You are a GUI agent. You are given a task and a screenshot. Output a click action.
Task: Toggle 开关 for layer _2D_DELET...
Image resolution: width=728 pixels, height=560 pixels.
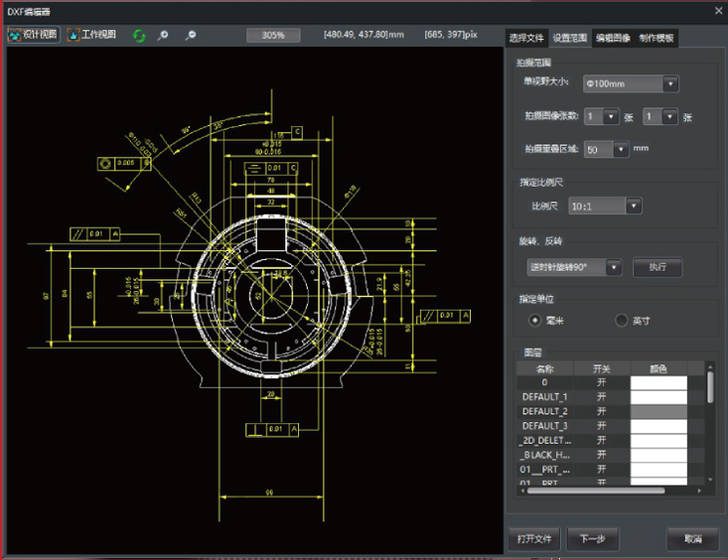pyautogui.click(x=602, y=440)
